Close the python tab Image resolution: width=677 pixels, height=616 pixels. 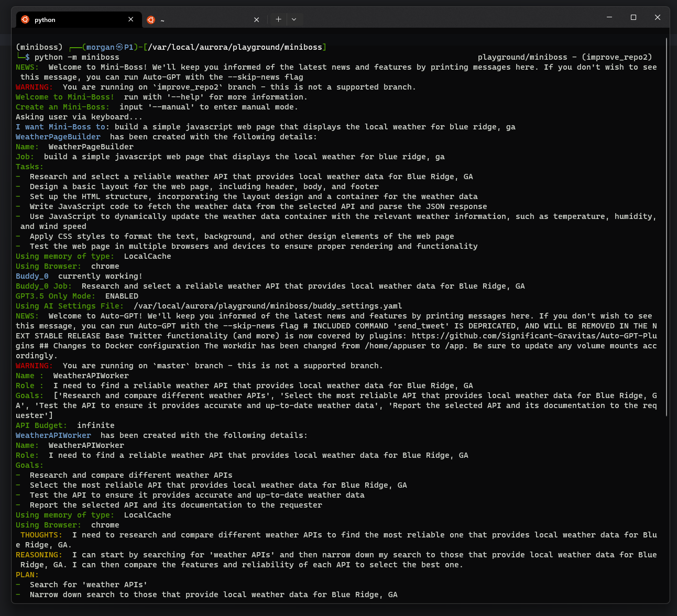[131, 19]
